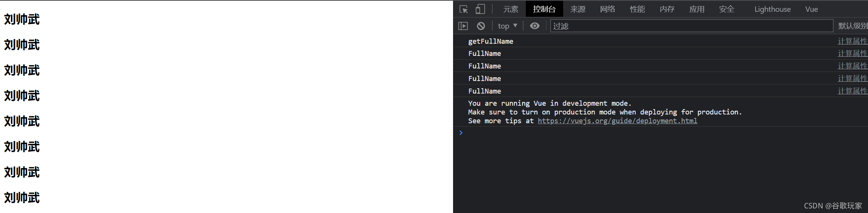The image size is (868, 213).
Task: Clear the console with the ban icon
Action: pyautogui.click(x=481, y=26)
